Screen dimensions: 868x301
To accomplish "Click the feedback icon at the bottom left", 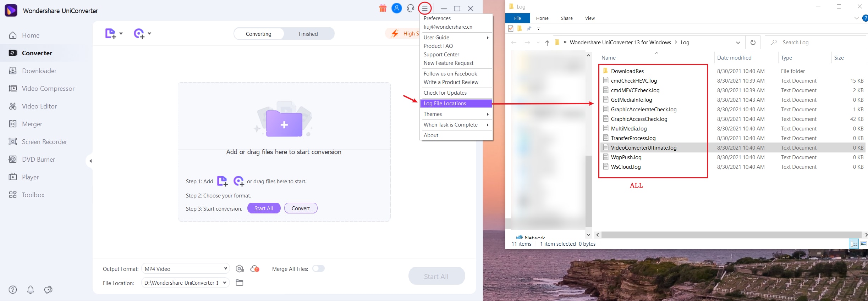I will [x=48, y=290].
